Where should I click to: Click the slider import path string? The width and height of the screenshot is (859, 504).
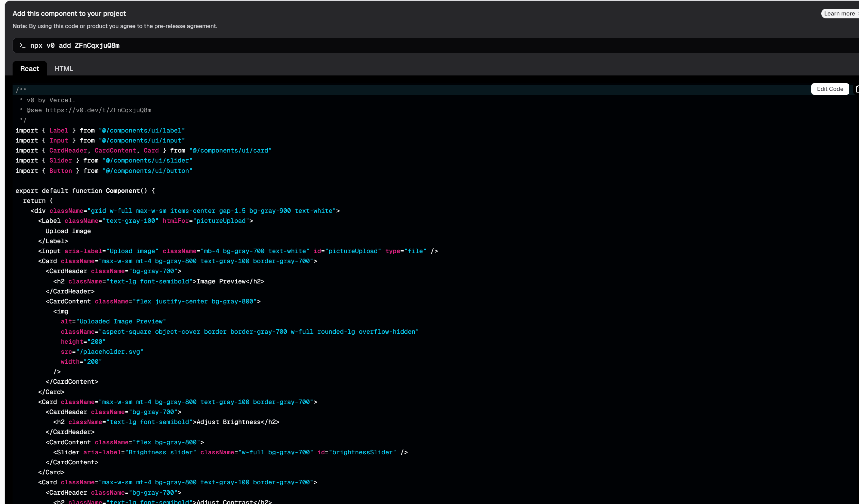[x=147, y=161]
